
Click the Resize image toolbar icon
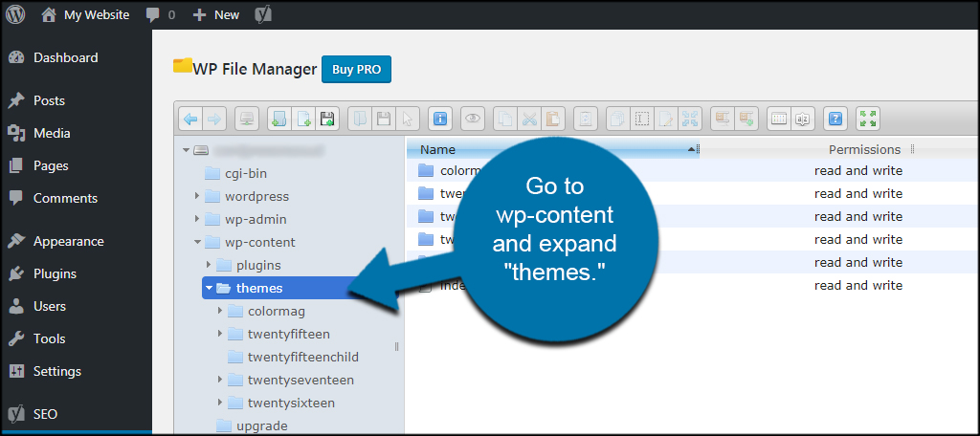coord(689,118)
